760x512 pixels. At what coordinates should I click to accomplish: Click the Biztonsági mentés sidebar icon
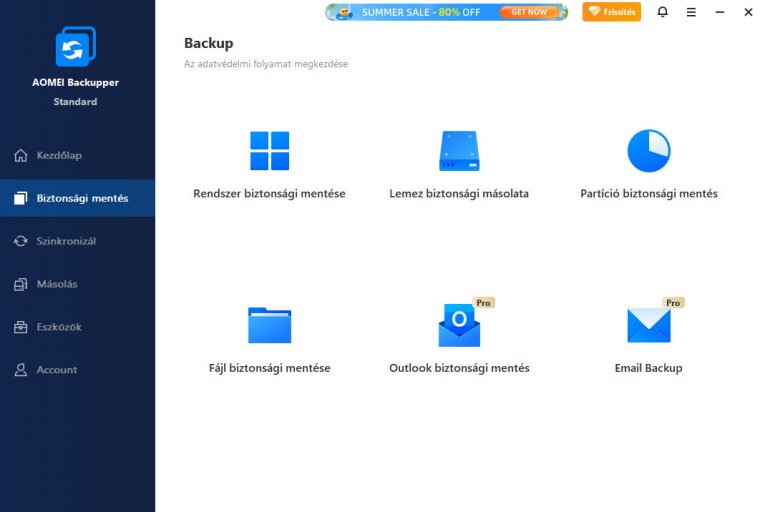(x=20, y=198)
